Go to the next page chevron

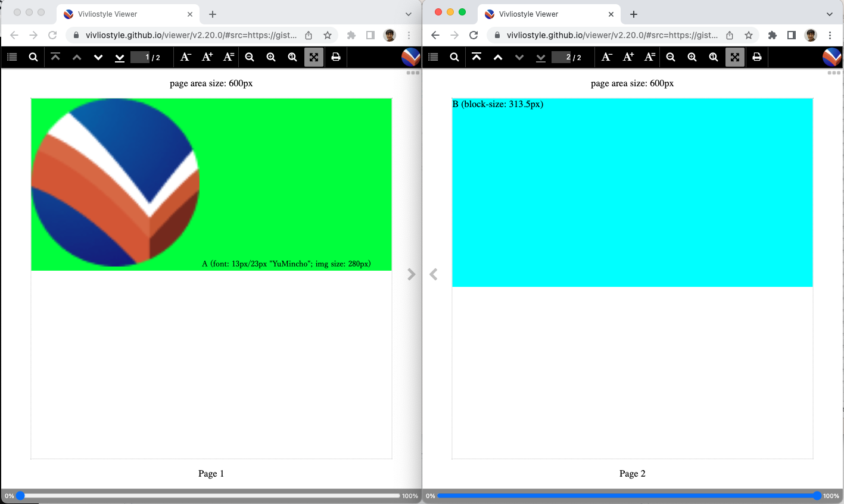point(98,57)
